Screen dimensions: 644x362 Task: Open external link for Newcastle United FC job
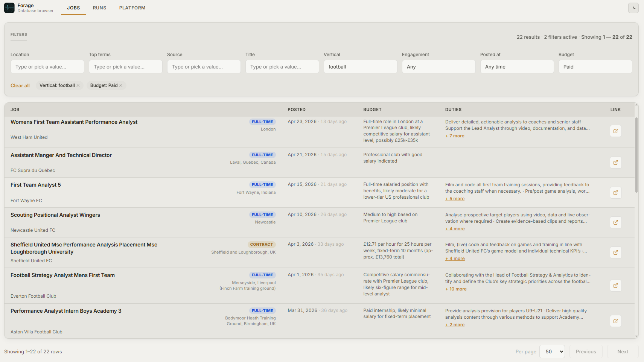point(616,222)
